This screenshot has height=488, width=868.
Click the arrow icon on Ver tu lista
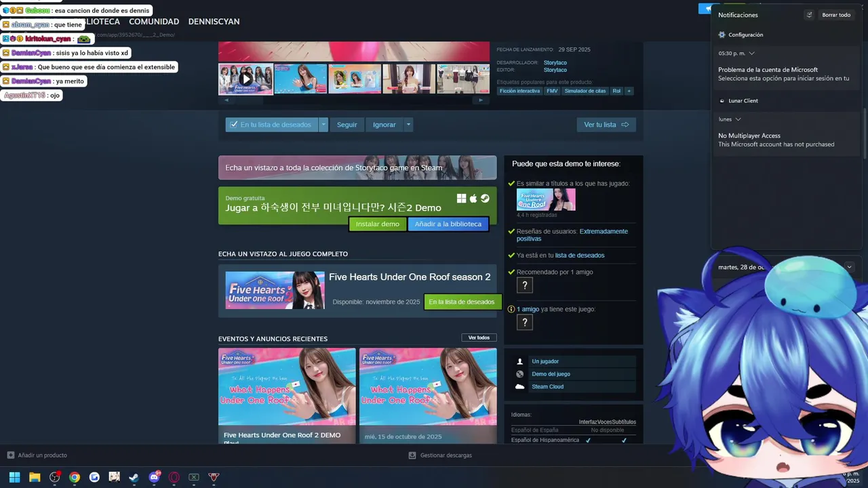(x=625, y=125)
